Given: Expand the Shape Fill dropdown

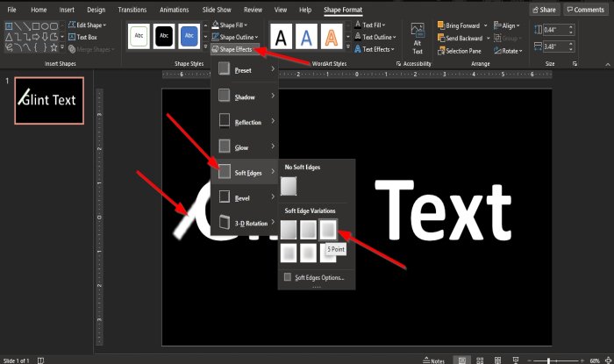Looking at the screenshot, I should click(x=230, y=25).
